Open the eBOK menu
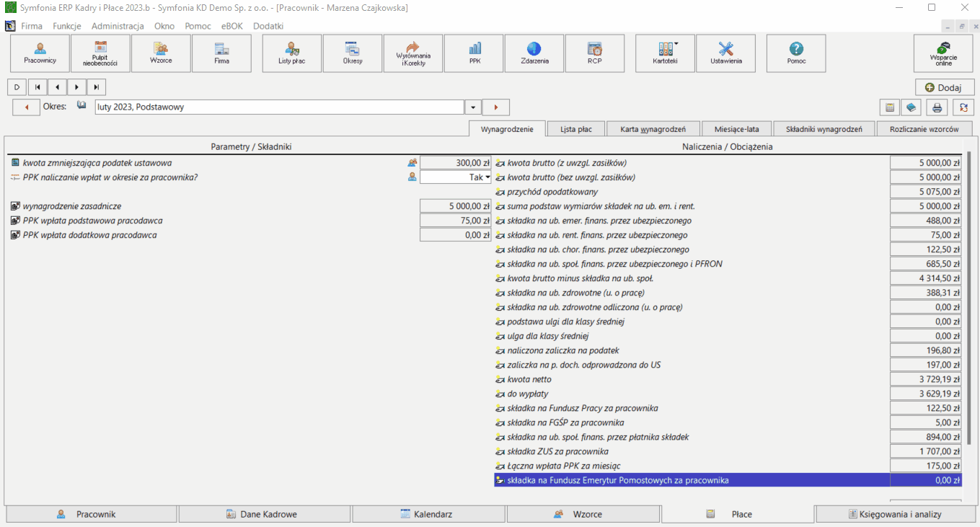The width and height of the screenshot is (980, 527). pos(232,26)
